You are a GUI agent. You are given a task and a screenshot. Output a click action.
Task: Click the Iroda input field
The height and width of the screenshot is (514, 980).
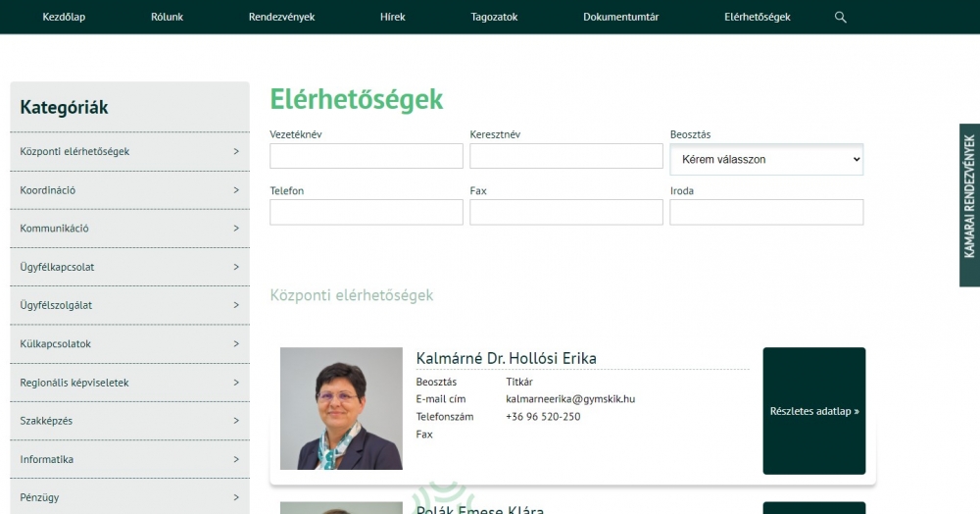(766, 212)
